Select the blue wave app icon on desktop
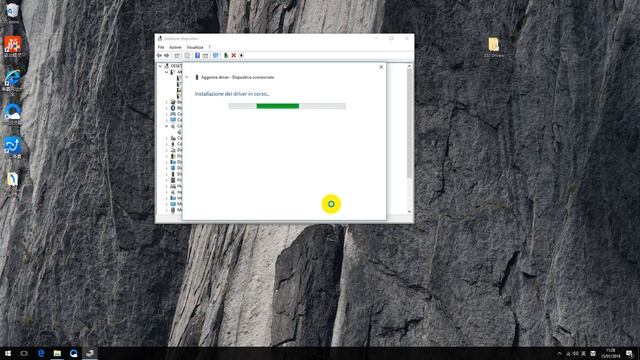The width and height of the screenshot is (640, 360). pos(12,147)
